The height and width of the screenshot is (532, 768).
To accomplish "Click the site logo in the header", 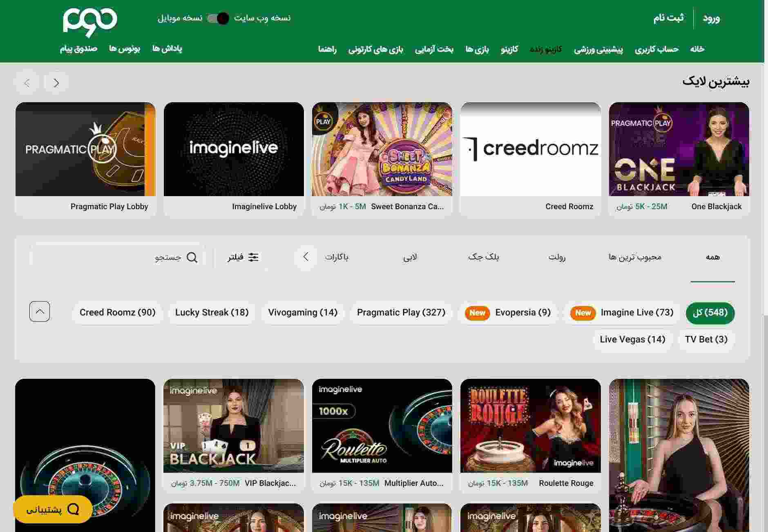I will (90, 22).
